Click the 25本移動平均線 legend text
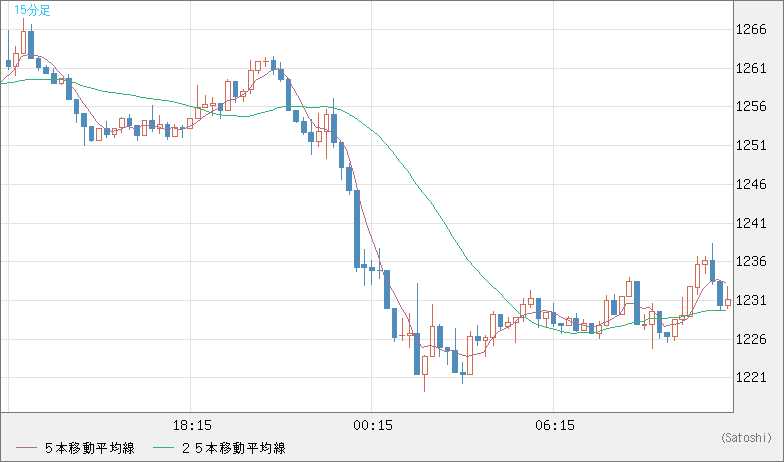784x462 pixels. 234,448
